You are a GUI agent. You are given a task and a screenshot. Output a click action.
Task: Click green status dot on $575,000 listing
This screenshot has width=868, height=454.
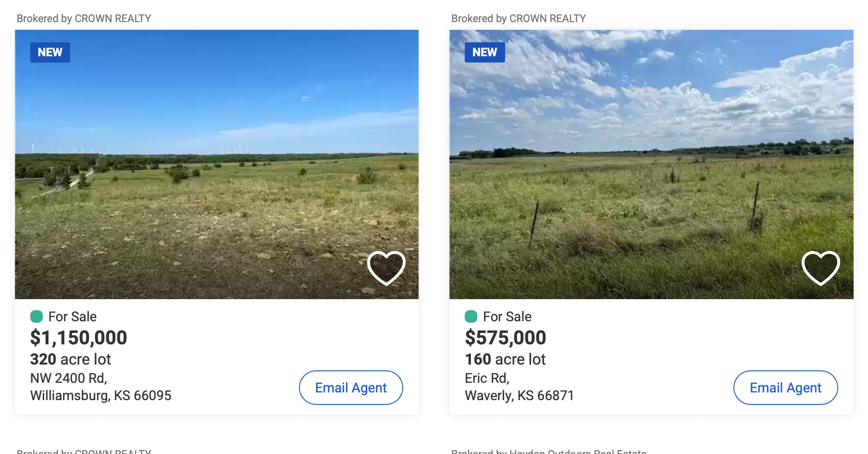pos(471,316)
